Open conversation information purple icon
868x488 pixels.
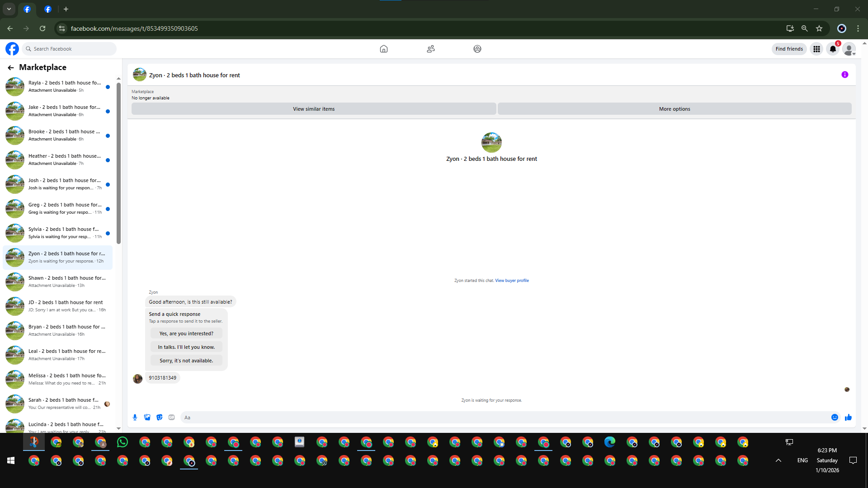coord(844,75)
